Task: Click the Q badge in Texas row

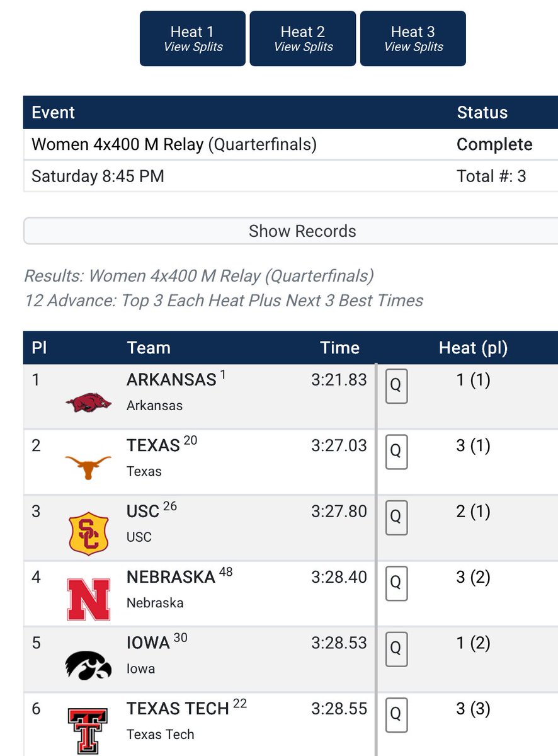Action: tap(396, 452)
